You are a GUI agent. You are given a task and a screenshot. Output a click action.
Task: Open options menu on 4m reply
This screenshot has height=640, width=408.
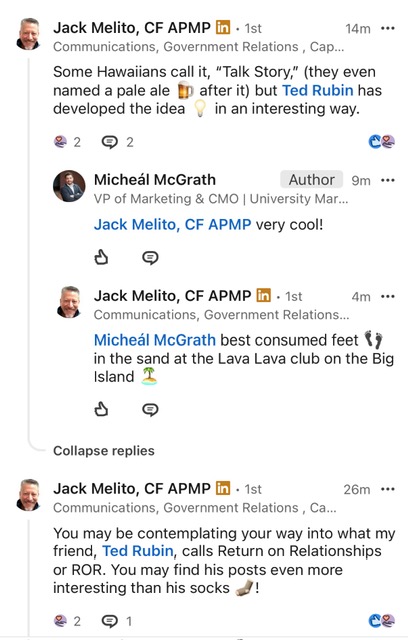tap(387, 296)
